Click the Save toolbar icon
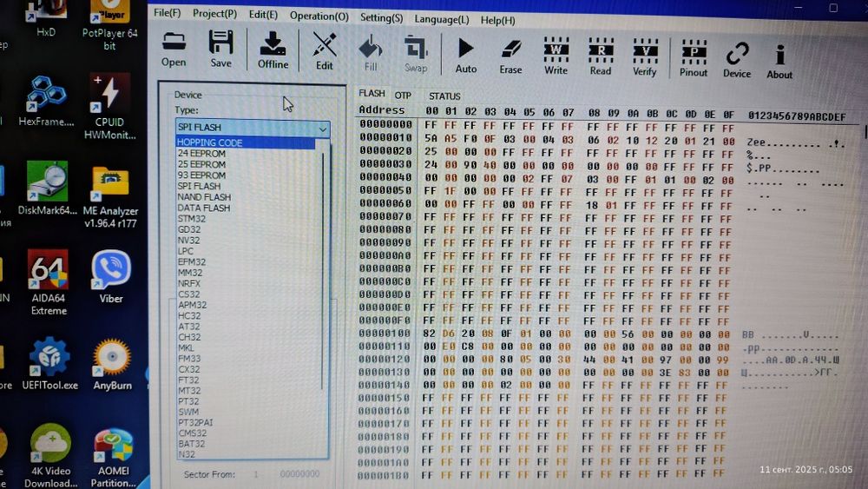The image size is (868, 489). [220, 50]
